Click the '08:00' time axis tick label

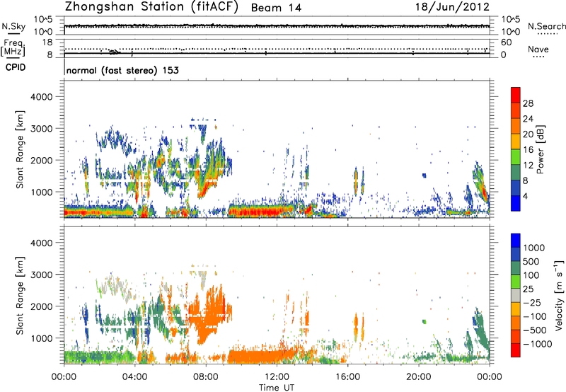[x=206, y=377]
